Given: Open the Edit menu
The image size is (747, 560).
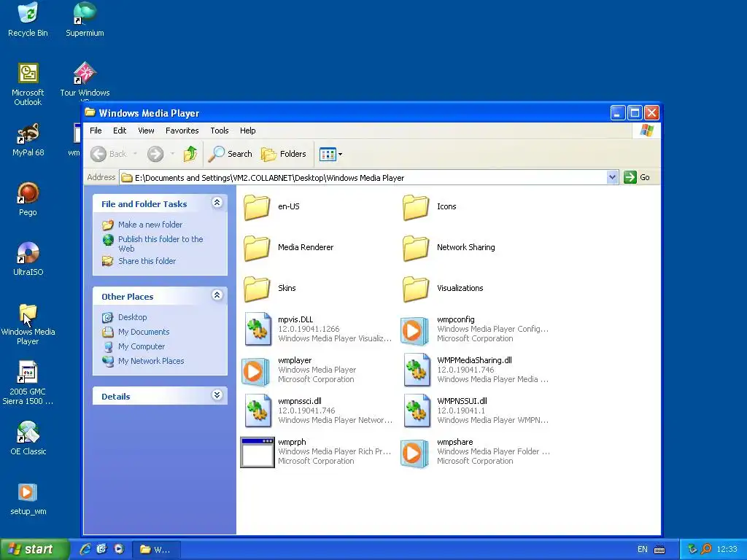Looking at the screenshot, I should coord(120,131).
